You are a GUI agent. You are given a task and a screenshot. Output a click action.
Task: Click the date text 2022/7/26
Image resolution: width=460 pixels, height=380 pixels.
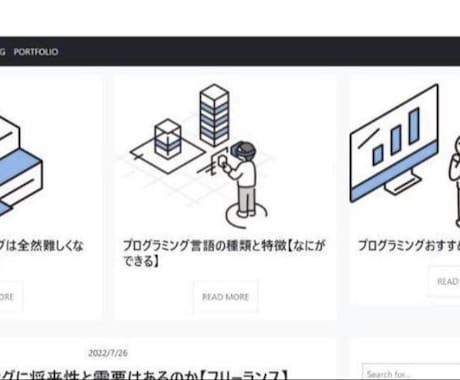108,353
